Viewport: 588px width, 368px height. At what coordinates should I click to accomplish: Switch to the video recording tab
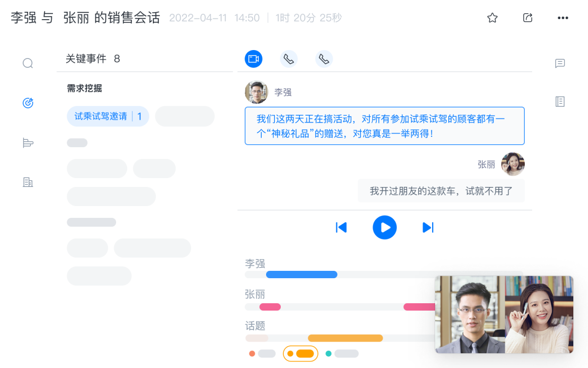pyautogui.click(x=253, y=59)
